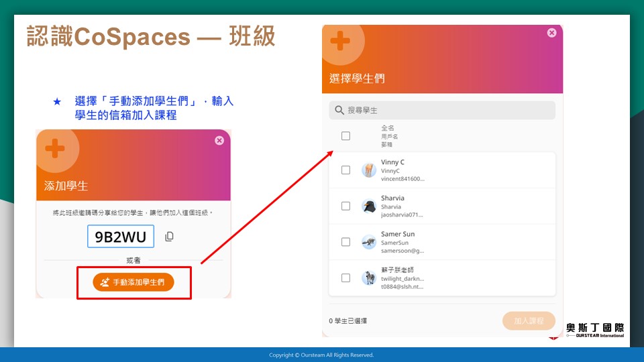Click the email text 'samersoon@g...'

tap(402, 251)
